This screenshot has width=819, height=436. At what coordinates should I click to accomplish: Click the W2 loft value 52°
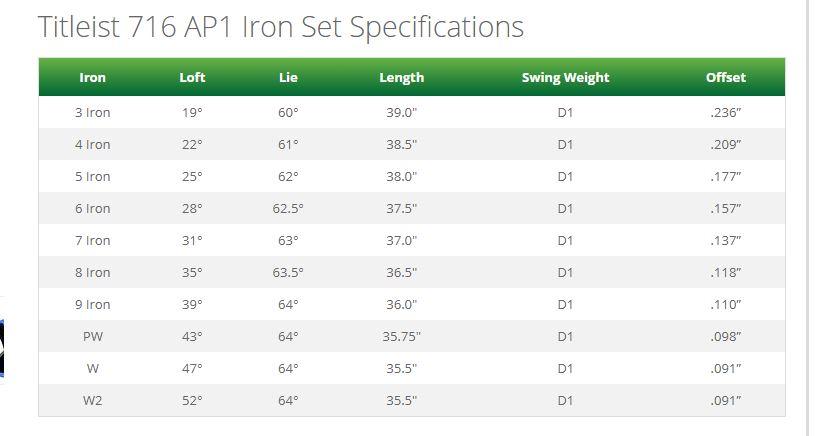click(x=192, y=401)
